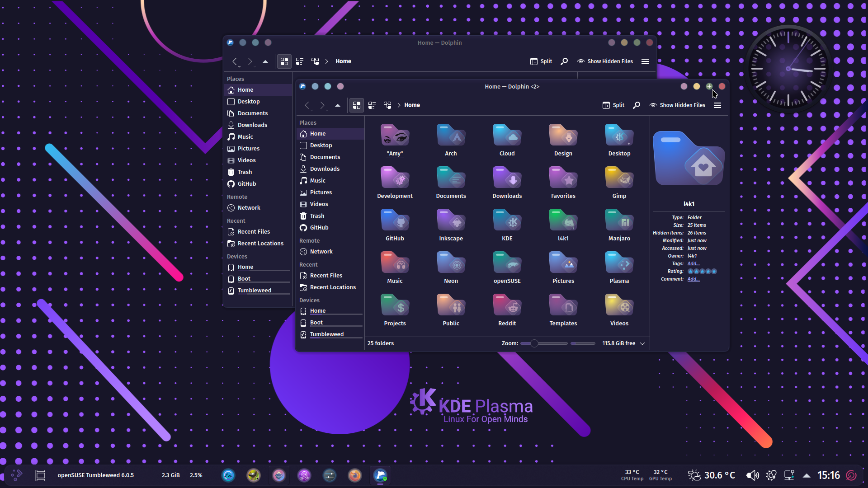The width and height of the screenshot is (868, 488).
Task: Select Boot device in back Dolphin window
Action: (258, 279)
